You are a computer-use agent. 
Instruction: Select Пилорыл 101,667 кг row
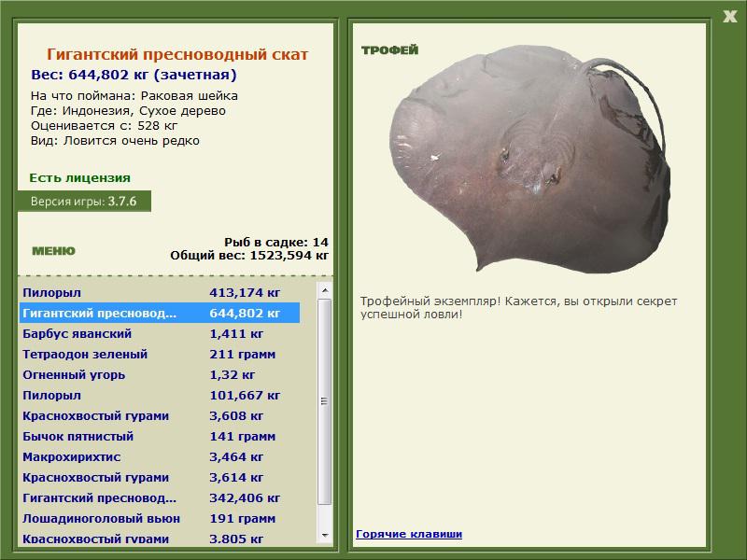click(160, 395)
